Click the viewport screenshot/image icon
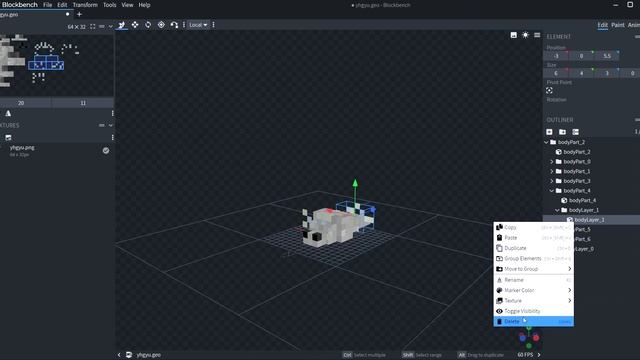This screenshot has width=640, height=360. pos(513,35)
